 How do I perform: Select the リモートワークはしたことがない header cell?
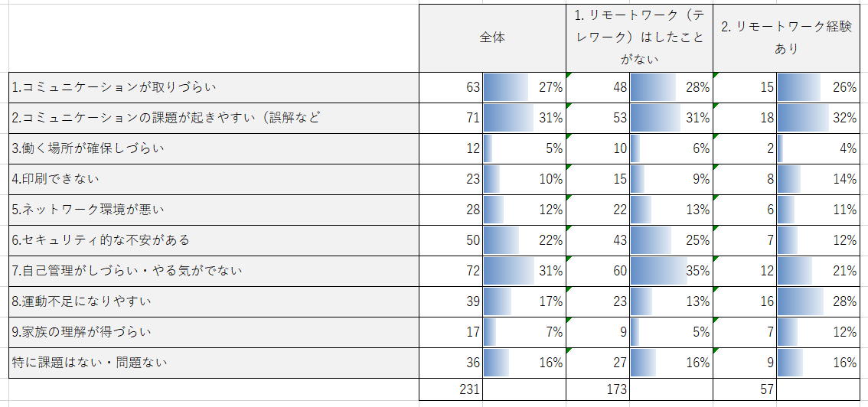point(639,37)
